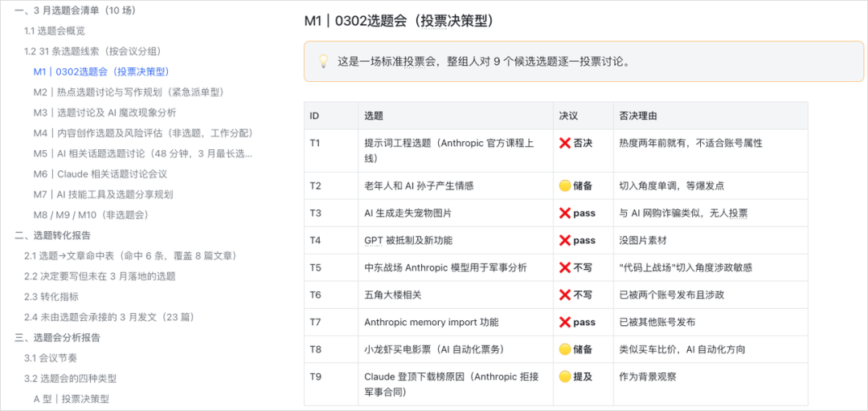The width and height of the screenshot is (868, 411).
Task: Navigate to M3｜选题讨论及 AI 魔改现象分析
Action: (x=104, y=113)
